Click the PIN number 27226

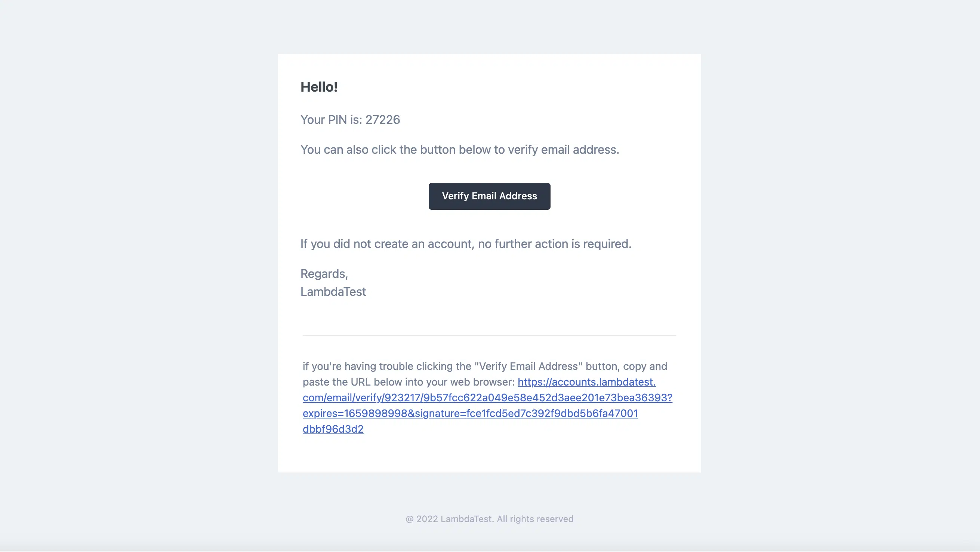tap(383, 120)
